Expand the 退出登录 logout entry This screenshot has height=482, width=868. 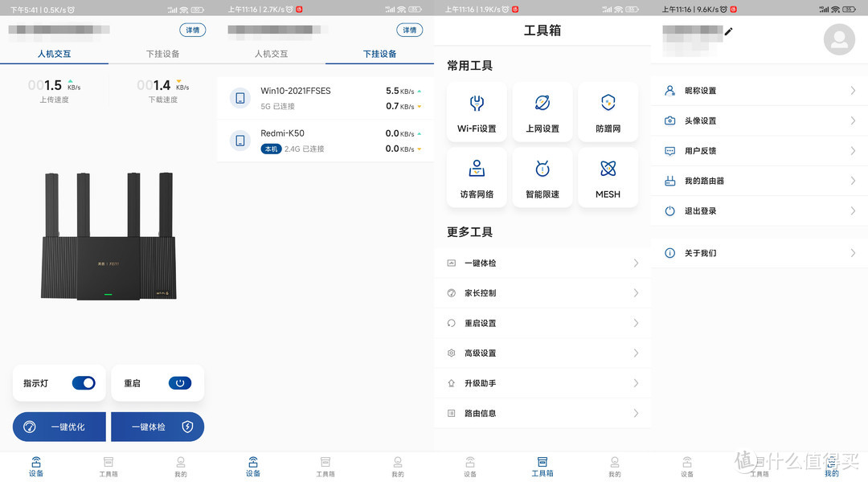[x=759, y=210]
